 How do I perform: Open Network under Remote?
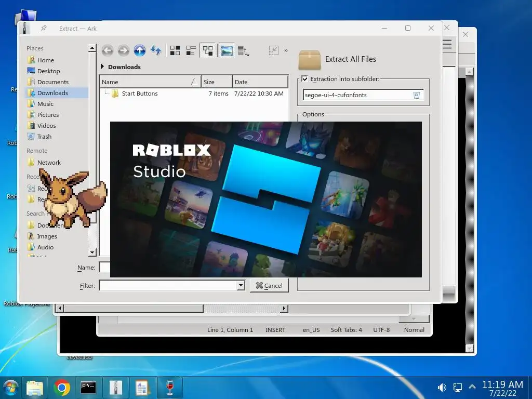pos(48,162)
